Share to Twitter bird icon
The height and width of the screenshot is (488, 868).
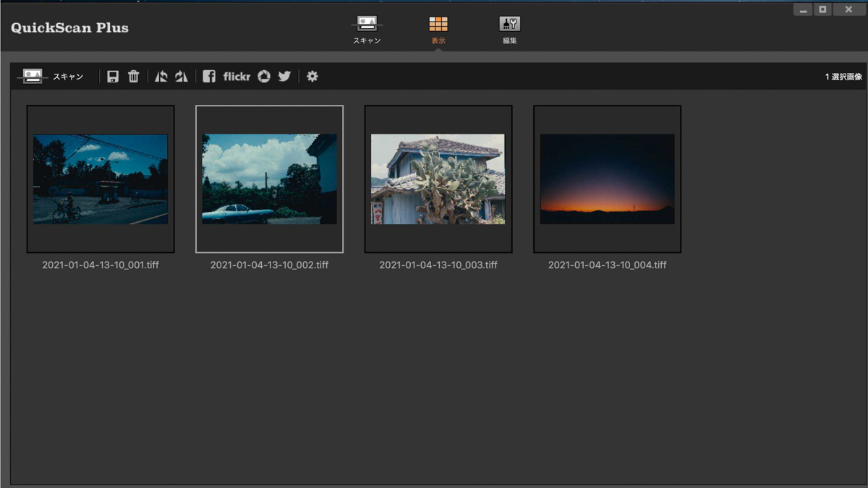(x=285, y=77)
